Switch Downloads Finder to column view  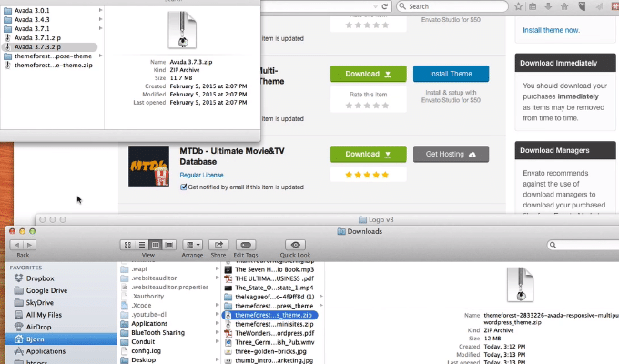point(156,245)
